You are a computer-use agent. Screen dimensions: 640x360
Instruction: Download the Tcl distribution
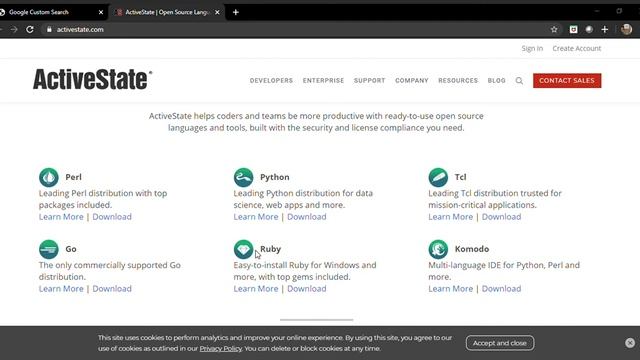coord(501,217)
